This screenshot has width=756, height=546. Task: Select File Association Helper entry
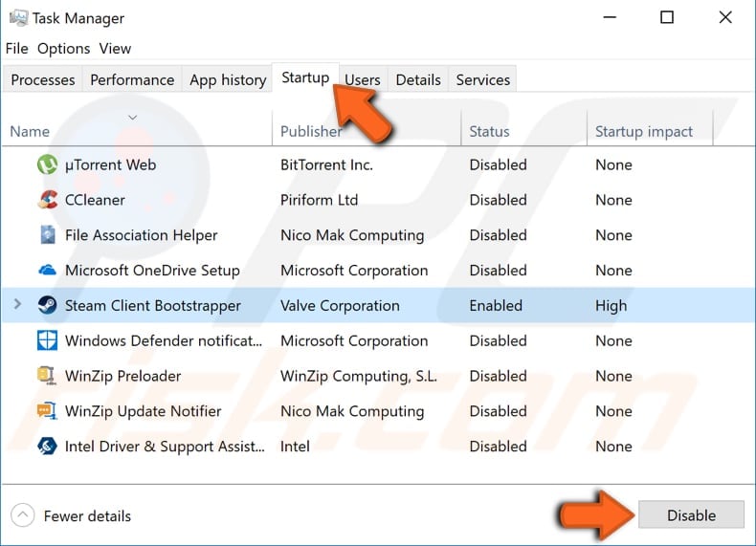point(142,235)
